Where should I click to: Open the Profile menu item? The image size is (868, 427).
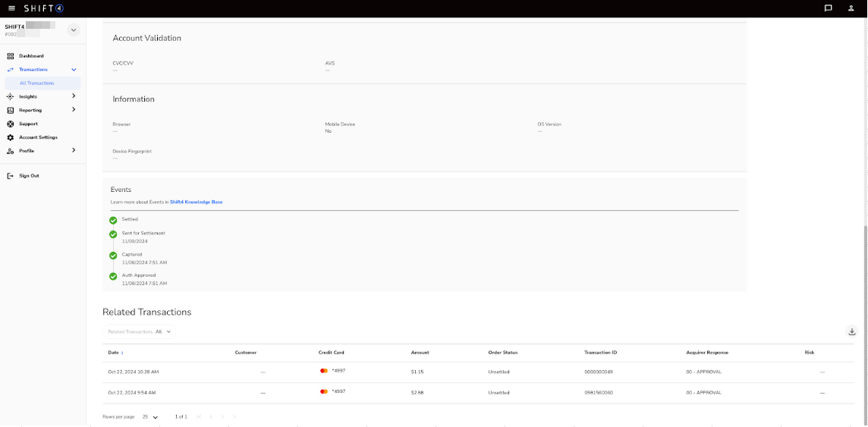pyautogui.click(x=27, y=151)
